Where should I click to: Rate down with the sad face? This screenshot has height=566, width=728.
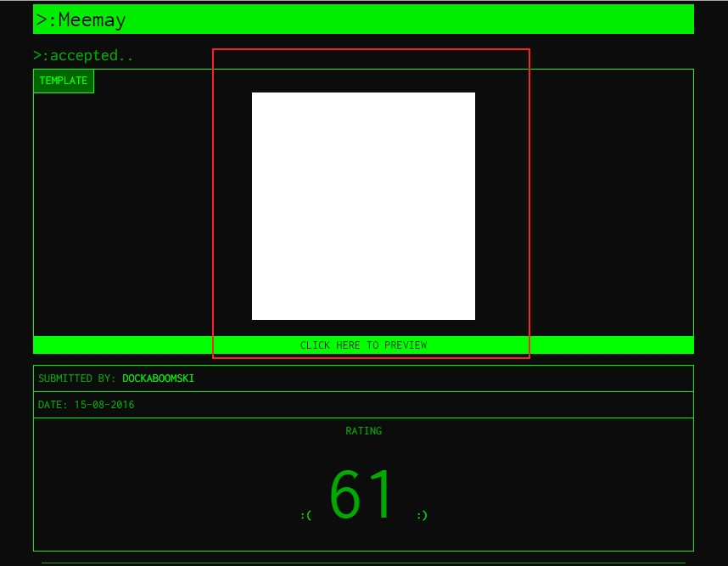point(306,515)
